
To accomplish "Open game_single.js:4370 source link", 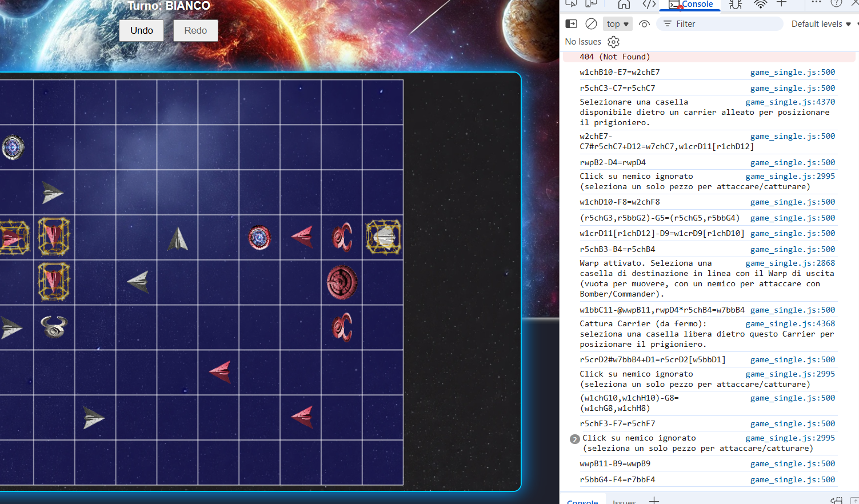I will point(790,102).
